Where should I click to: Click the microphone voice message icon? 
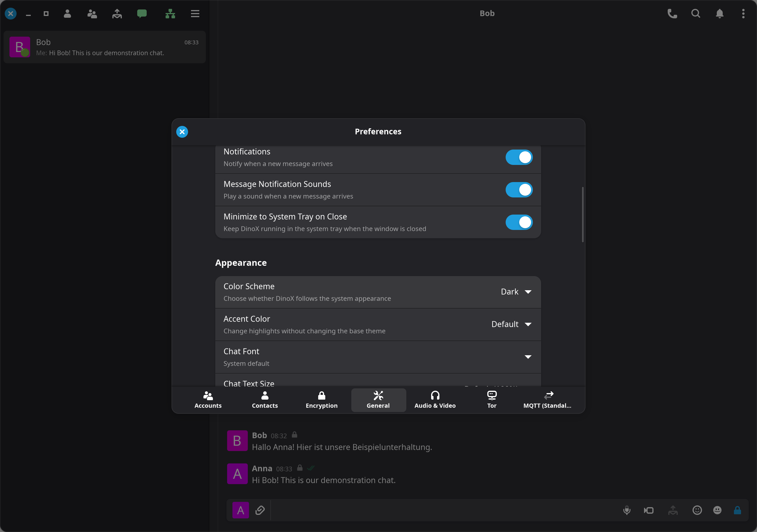coord(627,510)
